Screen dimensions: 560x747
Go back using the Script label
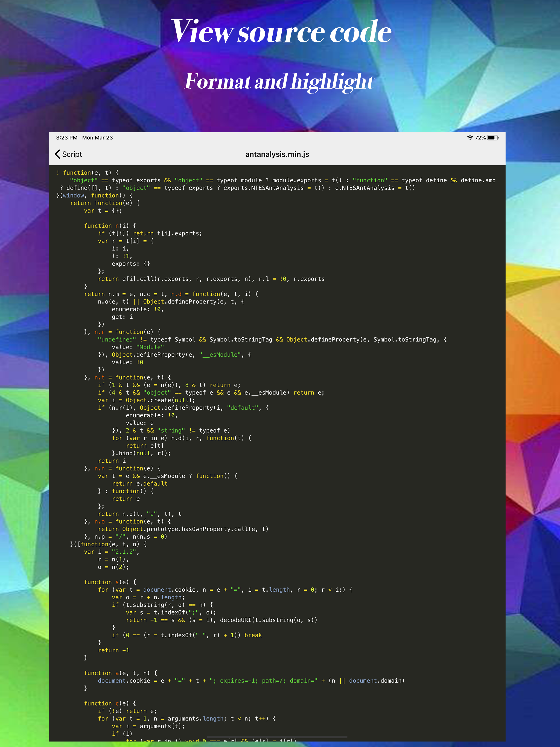[72, 154]
